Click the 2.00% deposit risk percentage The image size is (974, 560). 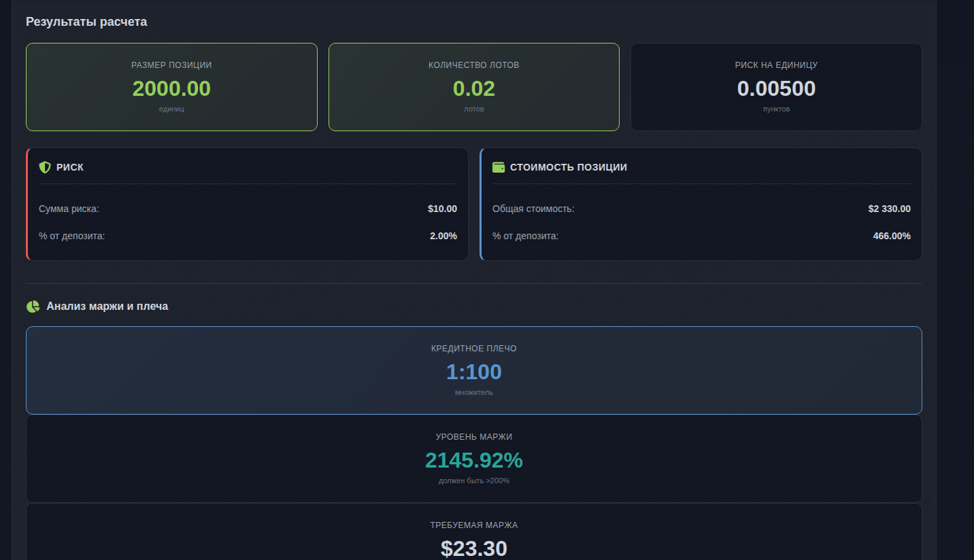coord(443,236)
